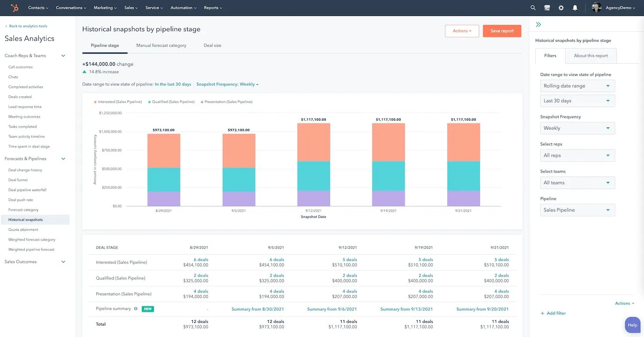Open the marketplace icon in top bar
This screenshot has height=337, width=644.
pos(547,8)
